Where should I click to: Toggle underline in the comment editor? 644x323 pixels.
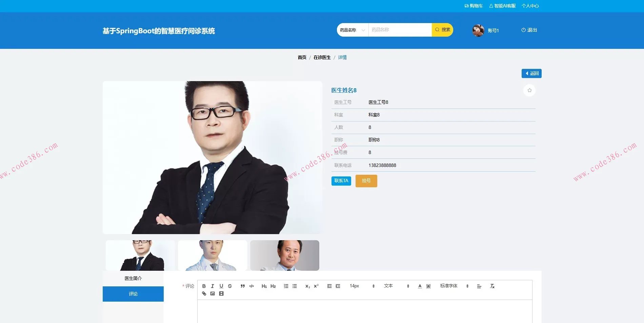pos(221,286)
